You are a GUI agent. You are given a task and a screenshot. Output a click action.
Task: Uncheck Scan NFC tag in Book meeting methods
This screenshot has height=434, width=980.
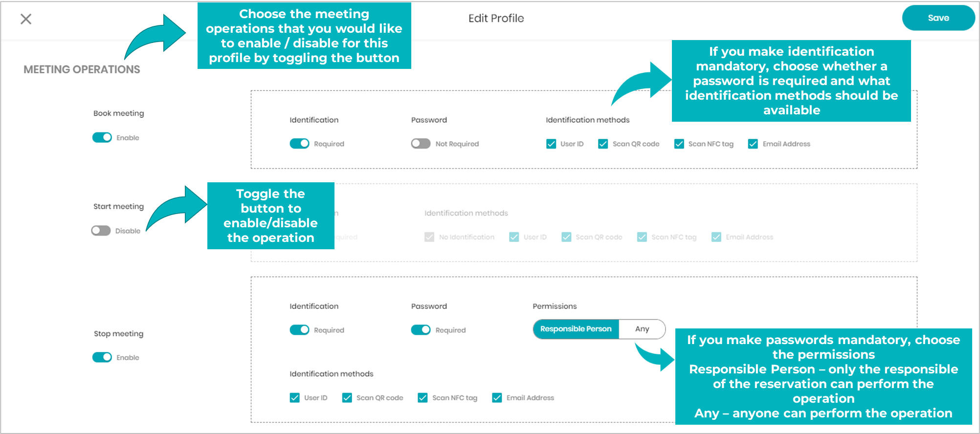pyautogui.click(x=679, y=144)
